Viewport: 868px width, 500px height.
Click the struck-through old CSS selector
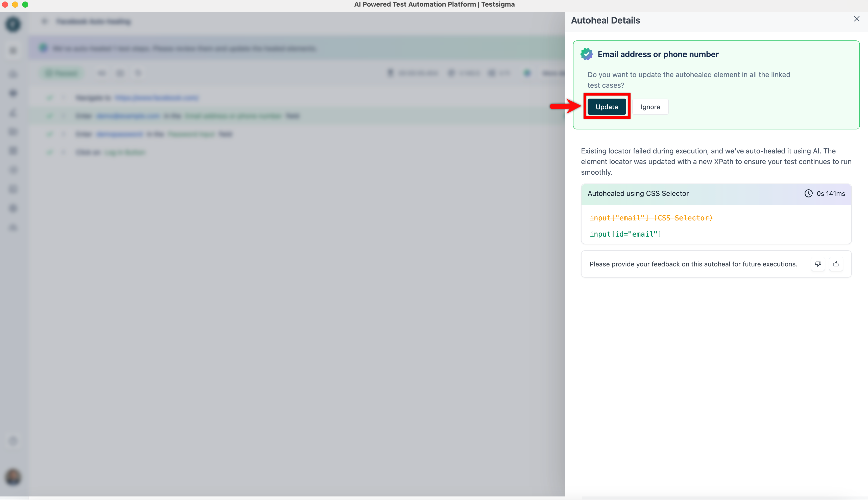click(651, 218)
